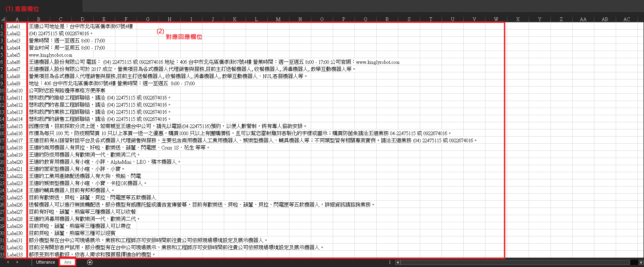The height and width of the screenshot is (267, 644).
Task: Click the New sheet plus icon
Action: pyautogui.click(x=90, y=262)
